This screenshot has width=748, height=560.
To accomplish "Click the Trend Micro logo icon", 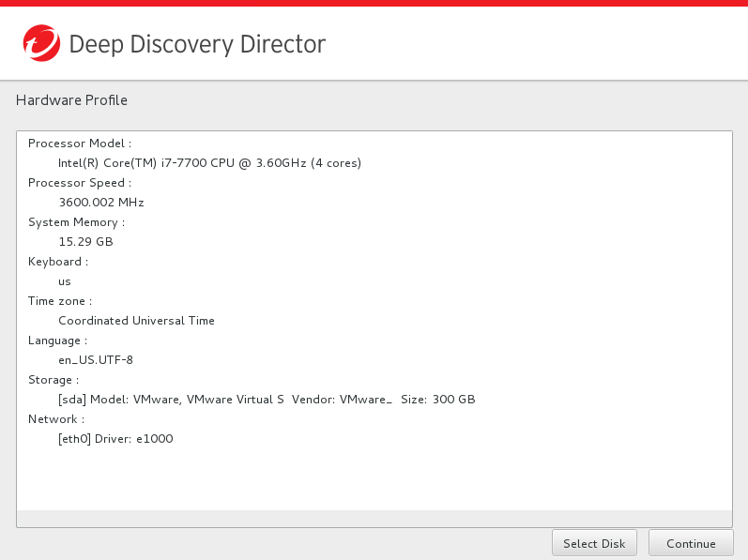I will 40,43.
